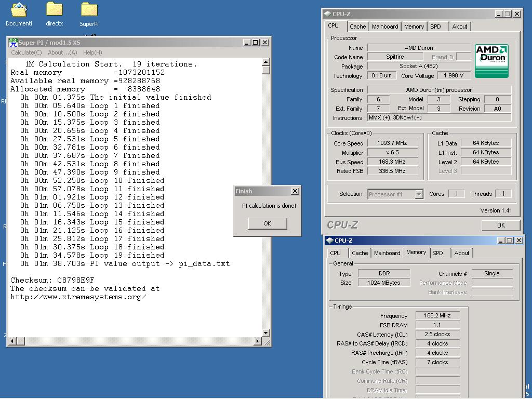Switch to Memory tab in top CPU-Z
Viewport: 532px width, 399px height.
(414, 26)
